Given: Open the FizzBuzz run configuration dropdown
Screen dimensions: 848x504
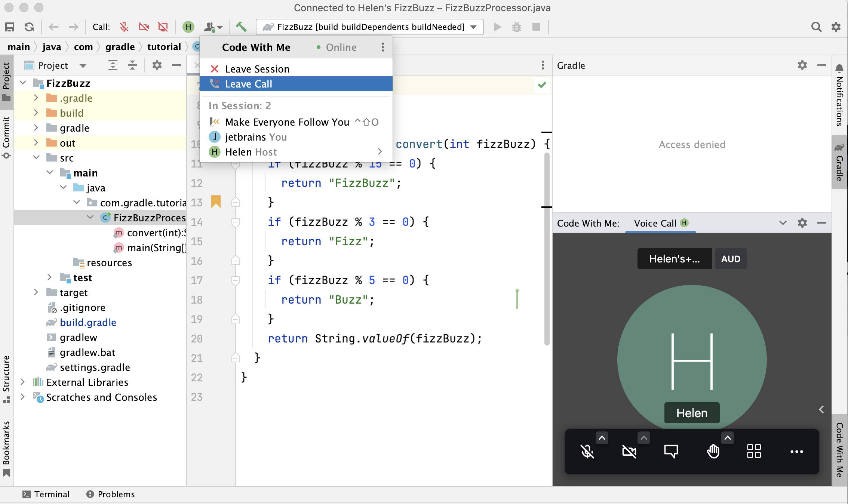Looking at the screenshot, I should click(369, 27).
